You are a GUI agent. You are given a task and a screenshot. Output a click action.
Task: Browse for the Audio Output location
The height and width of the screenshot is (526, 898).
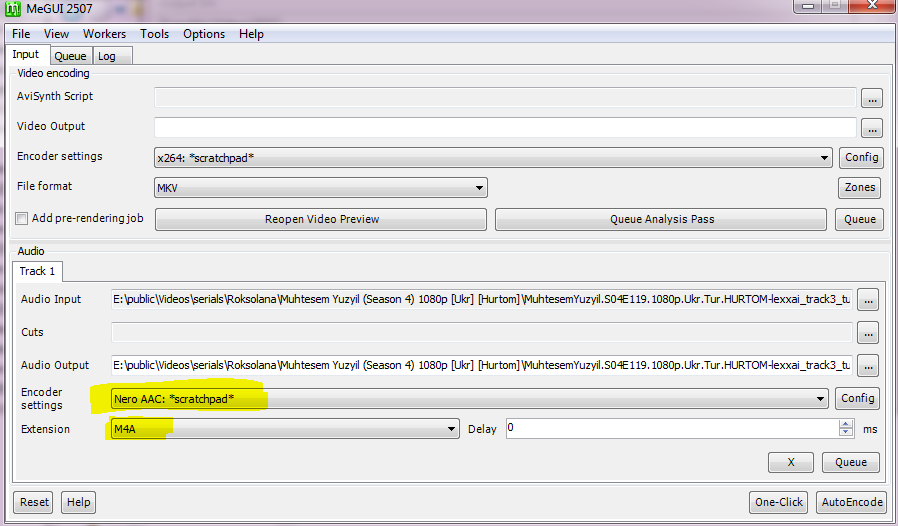point(867,366)
